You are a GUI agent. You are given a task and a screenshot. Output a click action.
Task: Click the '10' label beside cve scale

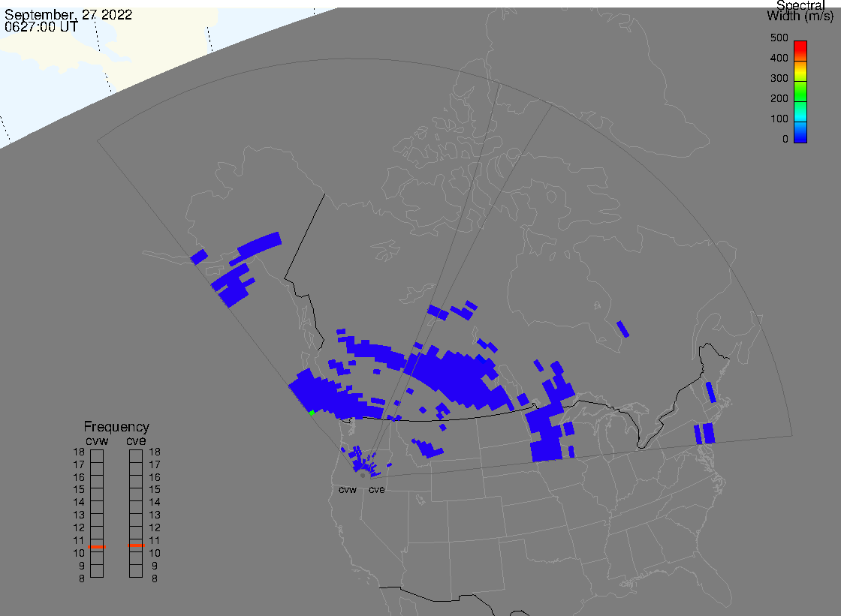tap(155, 553)
